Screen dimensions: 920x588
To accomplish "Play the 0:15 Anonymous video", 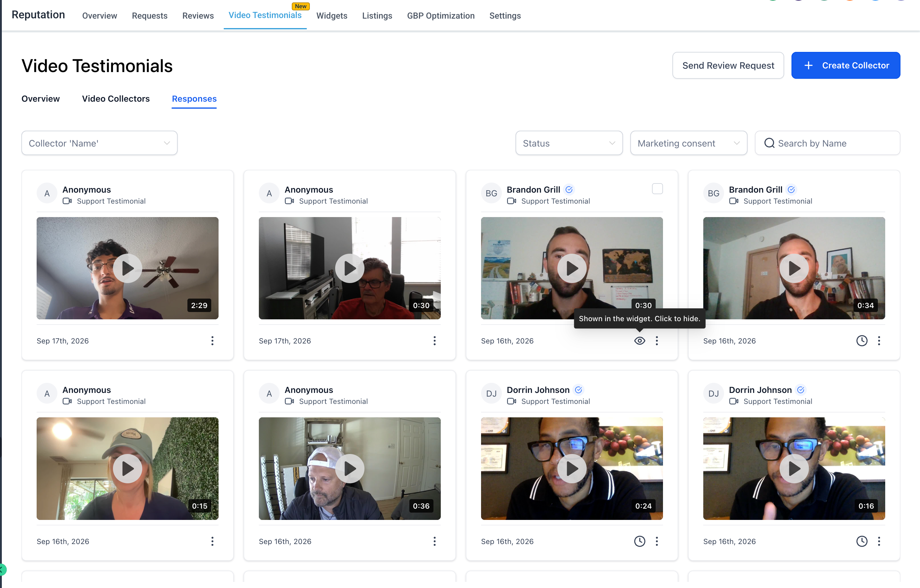I will 128,468.
